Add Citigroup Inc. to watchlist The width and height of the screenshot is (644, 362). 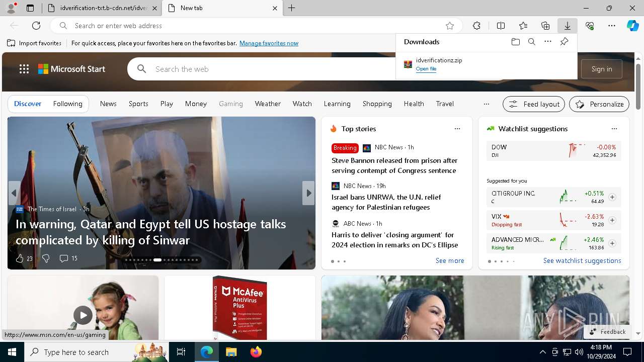click(x=612, y=197)
